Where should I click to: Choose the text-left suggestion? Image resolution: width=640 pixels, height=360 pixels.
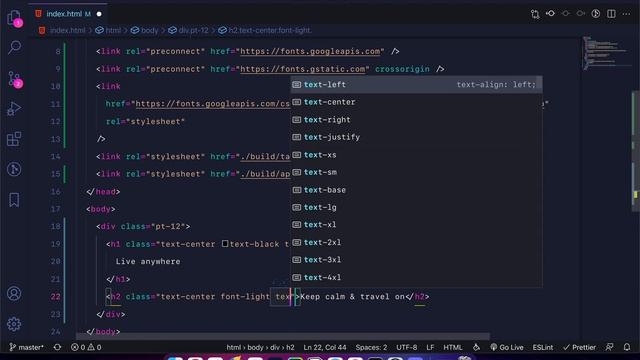[416, 84]
